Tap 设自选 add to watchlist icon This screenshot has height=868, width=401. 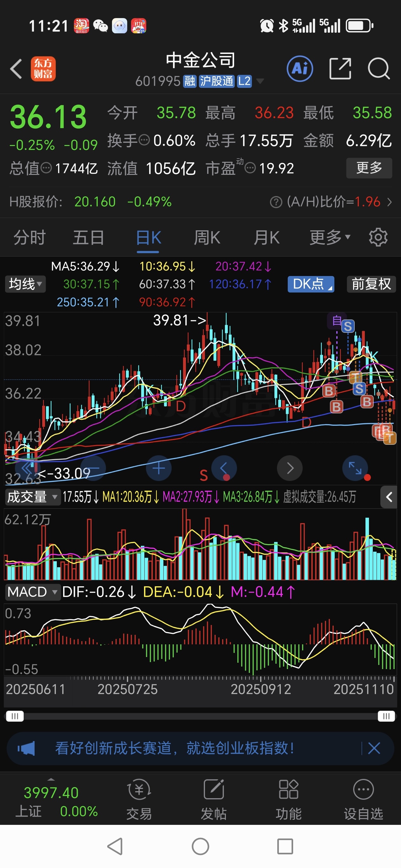pyautogui.click(x=363, y=799)
